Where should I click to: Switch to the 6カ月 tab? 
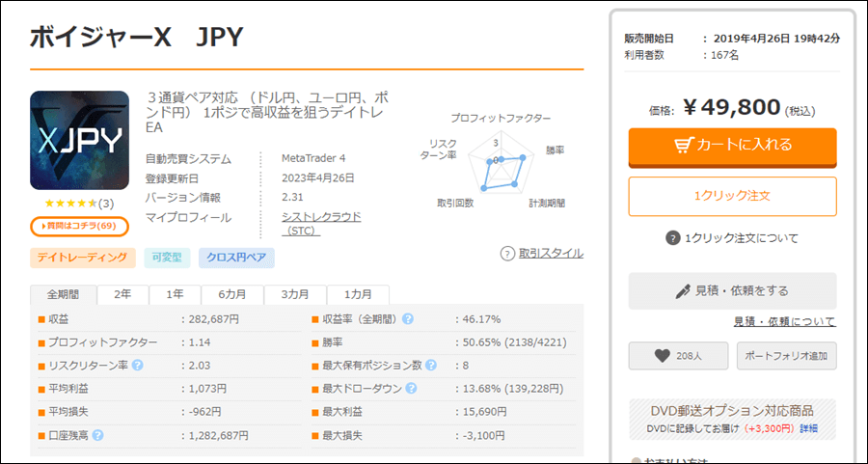click(x=232, y=294)
